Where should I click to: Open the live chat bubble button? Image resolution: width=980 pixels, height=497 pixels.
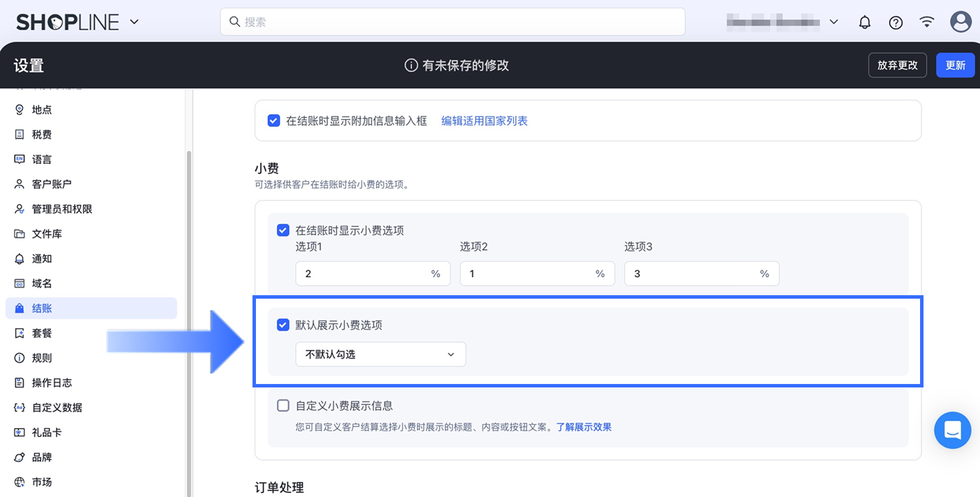click(952, 430)
